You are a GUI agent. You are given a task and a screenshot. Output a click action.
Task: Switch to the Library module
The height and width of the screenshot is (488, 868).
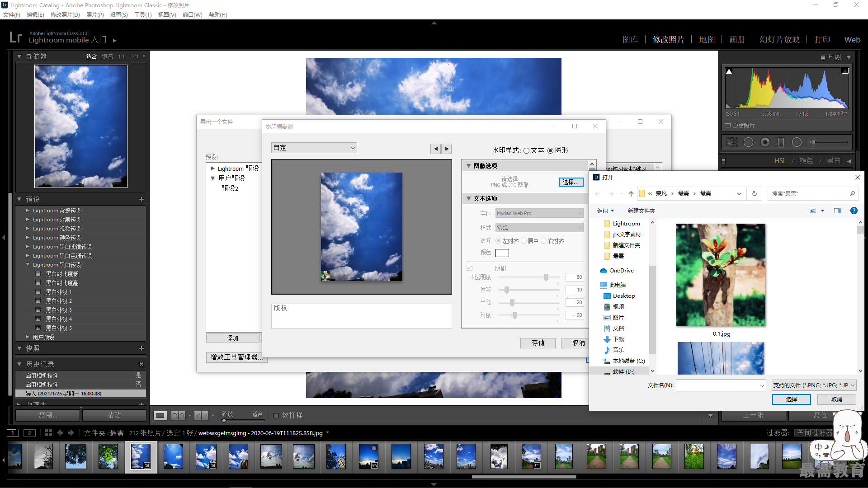(630, 40)
